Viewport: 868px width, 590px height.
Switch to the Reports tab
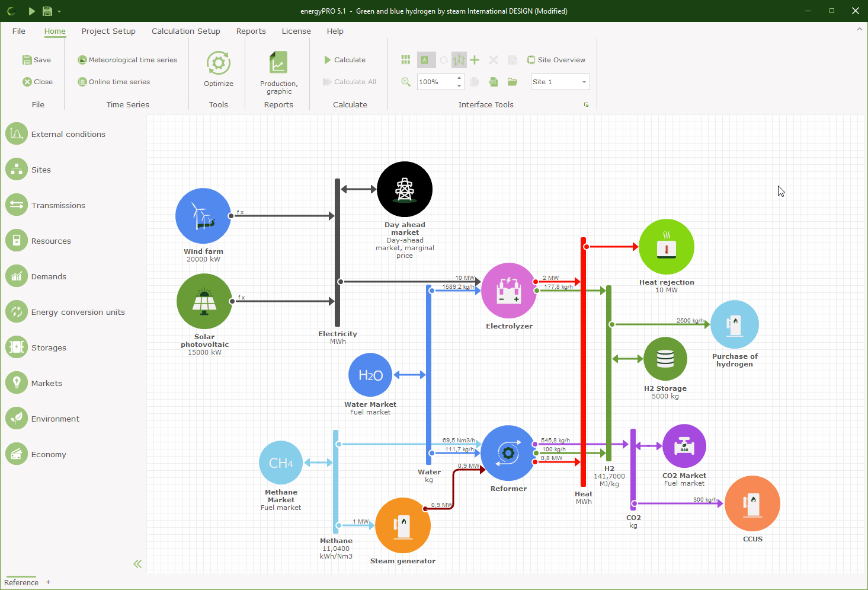pos(251,31)
